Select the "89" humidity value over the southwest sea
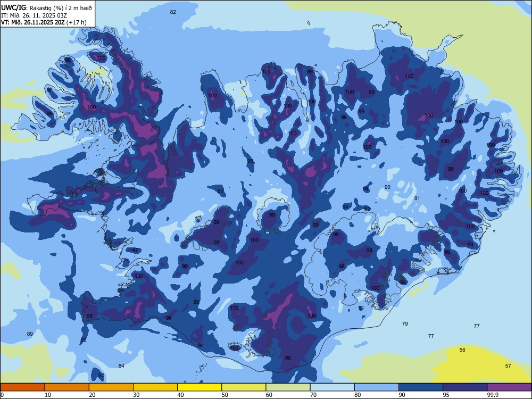 (x=30, y=334)
